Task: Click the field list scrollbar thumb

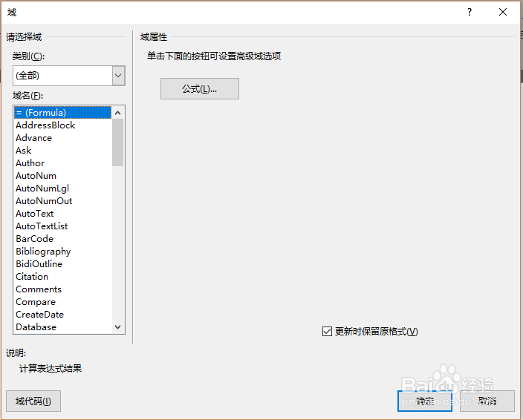Action: coord(117,142)
